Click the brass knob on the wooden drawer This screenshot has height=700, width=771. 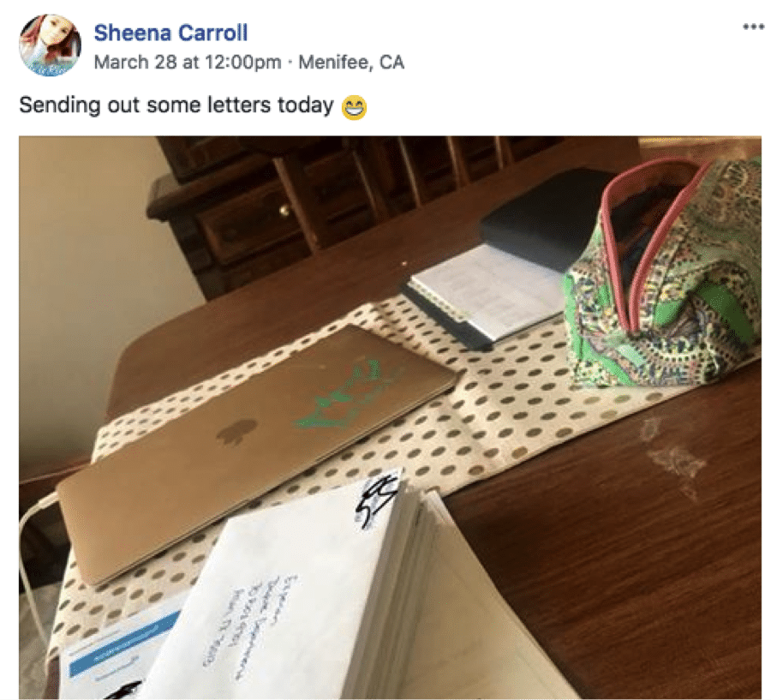click(284, 212)
